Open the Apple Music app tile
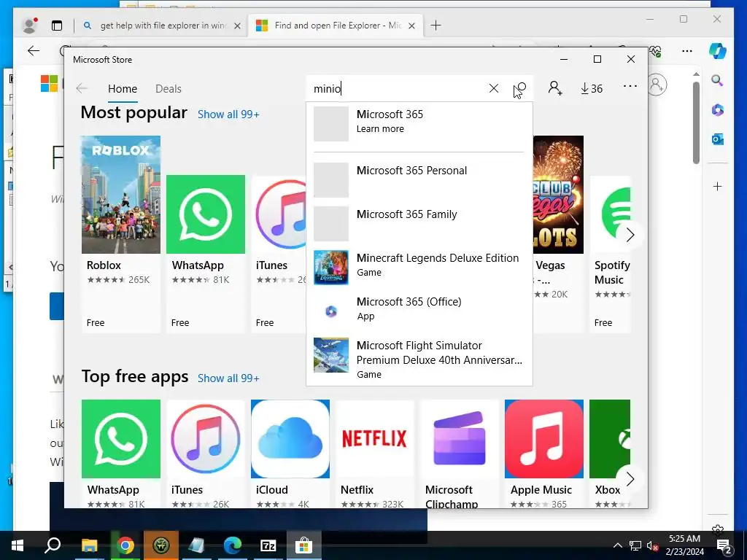Screen dimensions: 747x560 click(544, 454)
